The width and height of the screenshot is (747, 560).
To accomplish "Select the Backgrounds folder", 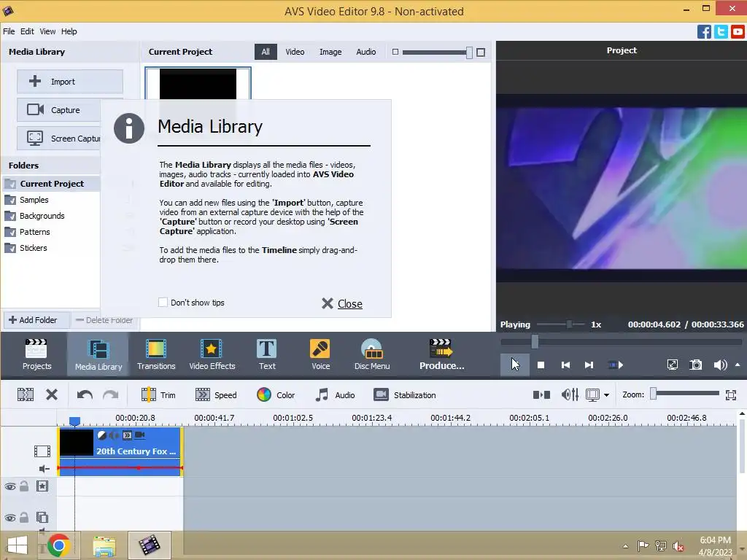I will [x=42, y=216].
